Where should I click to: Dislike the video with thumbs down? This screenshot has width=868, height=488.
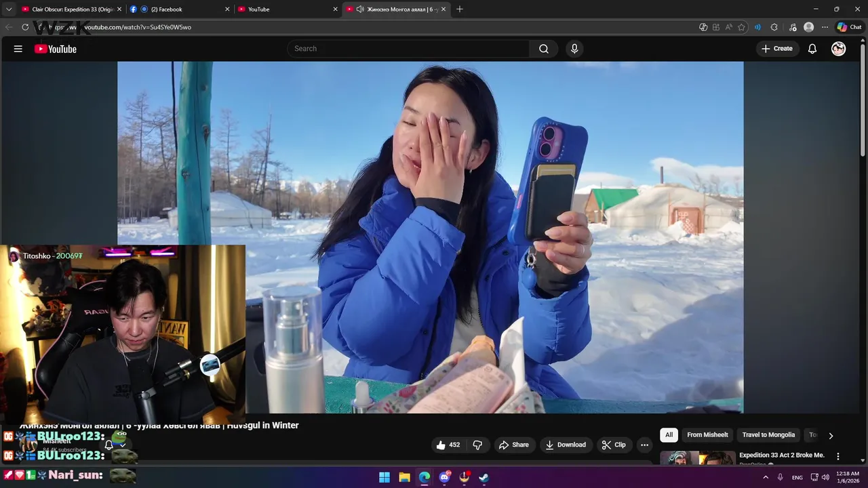click(x=477, y=445)
